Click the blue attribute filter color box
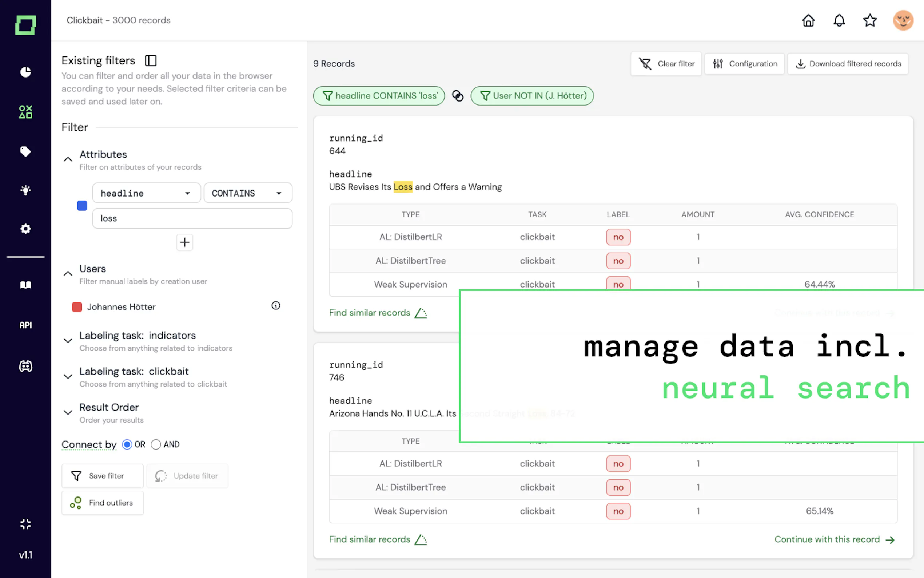 (82, 206)
